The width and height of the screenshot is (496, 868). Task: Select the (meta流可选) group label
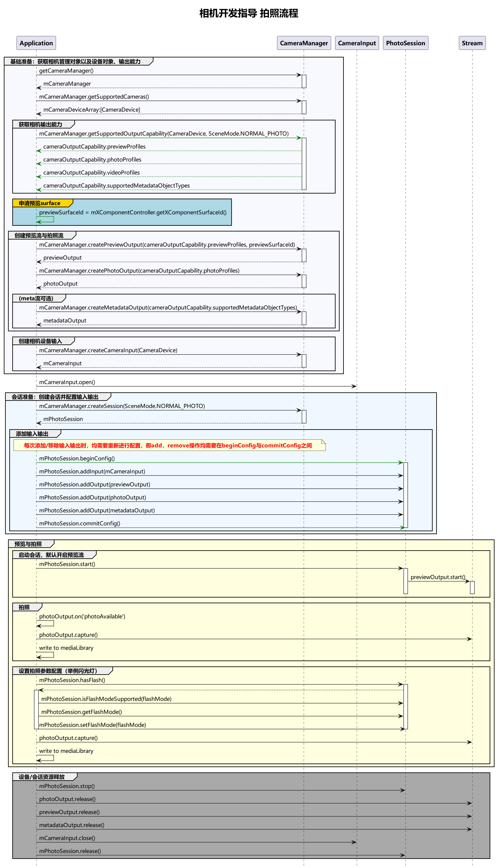coord(36,298)
